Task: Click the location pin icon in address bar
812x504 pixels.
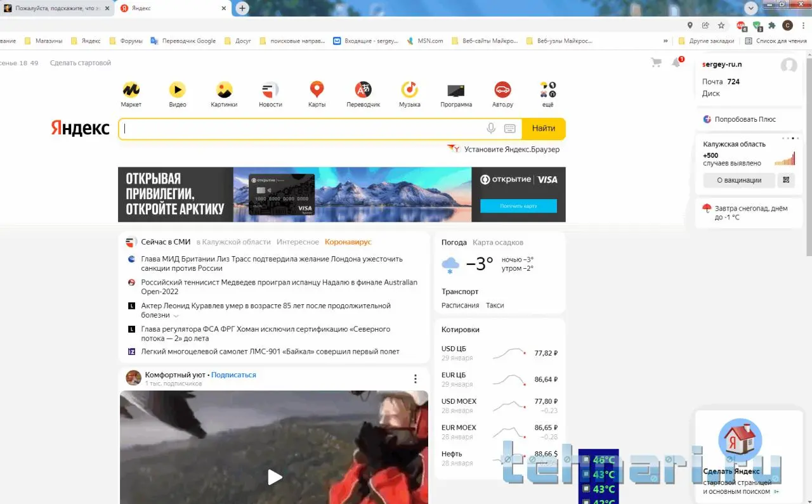Action: pyautogui.click(x=690, y=25)
